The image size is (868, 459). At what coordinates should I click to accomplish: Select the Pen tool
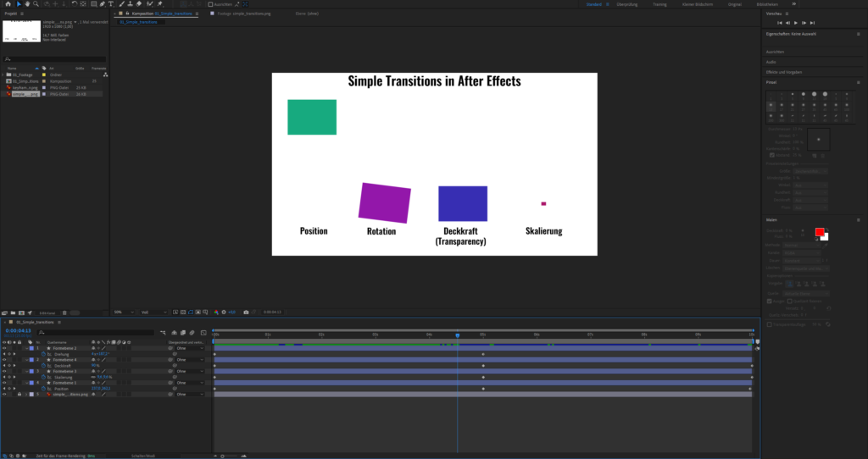103,4
